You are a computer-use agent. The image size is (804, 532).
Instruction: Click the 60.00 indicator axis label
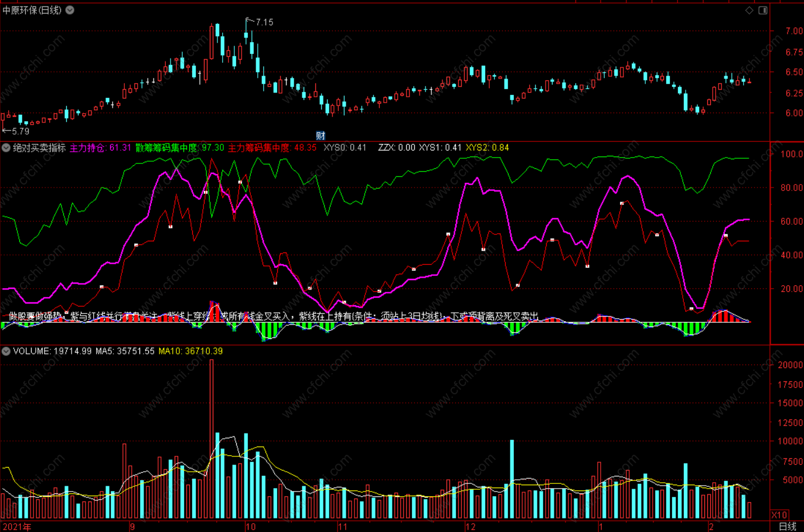point(792,221)
